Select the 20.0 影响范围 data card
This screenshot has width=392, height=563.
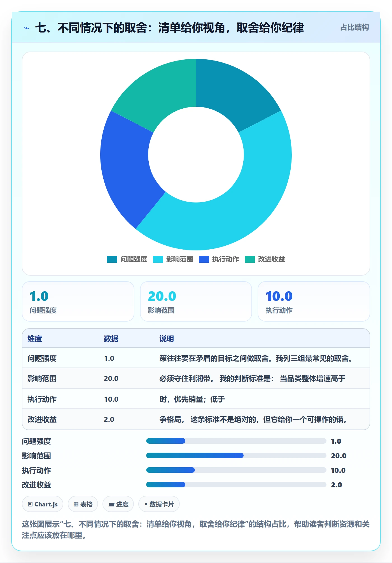[x=196, y=301]
